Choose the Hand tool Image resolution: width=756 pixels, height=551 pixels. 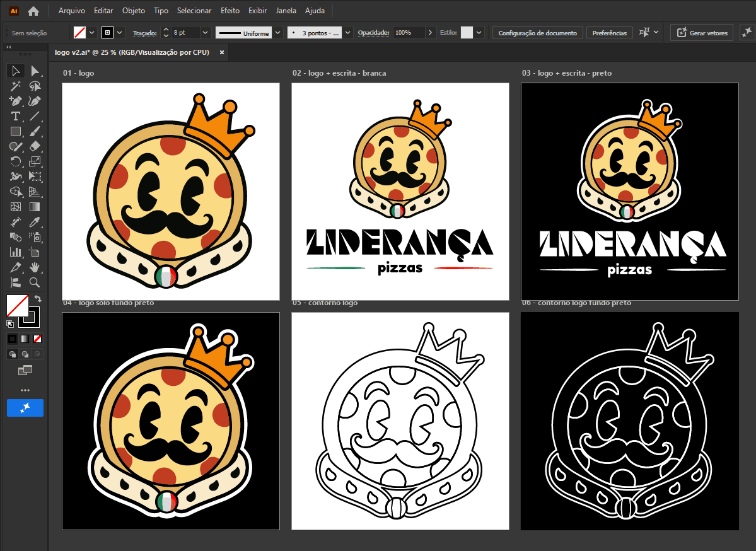[x=35, y=267]
